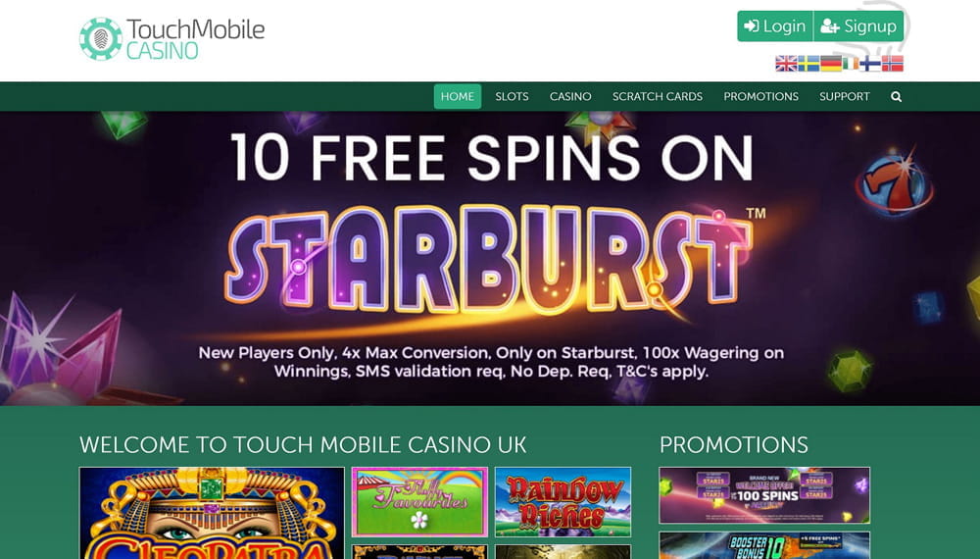Image resolution: width=980 pixels, height=559 pixels.
Task: Open the Cleopatra game thumbnail
Action: tap(212, 513)
